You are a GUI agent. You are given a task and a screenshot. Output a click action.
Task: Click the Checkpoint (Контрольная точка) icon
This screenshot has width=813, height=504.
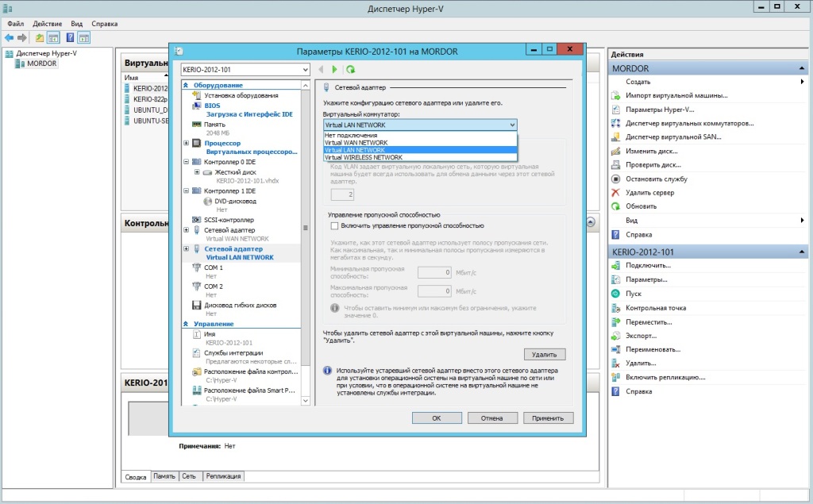tap(616, 308)
